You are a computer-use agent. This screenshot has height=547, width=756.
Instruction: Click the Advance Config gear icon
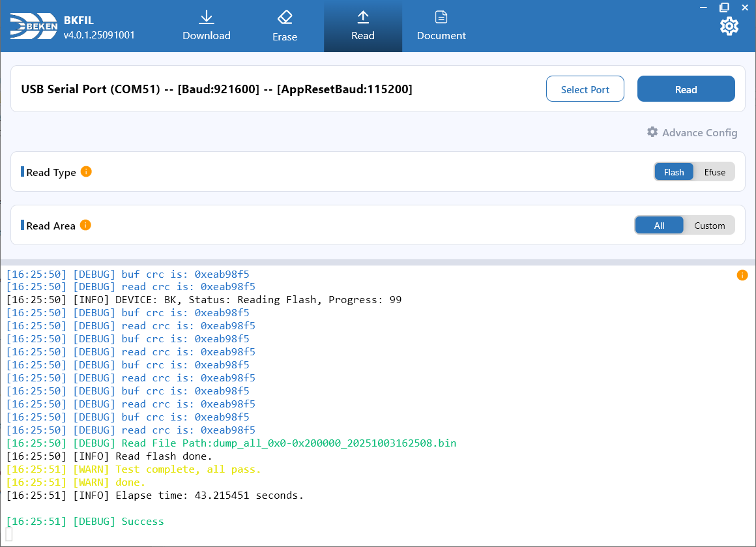(x=652, y=132)
